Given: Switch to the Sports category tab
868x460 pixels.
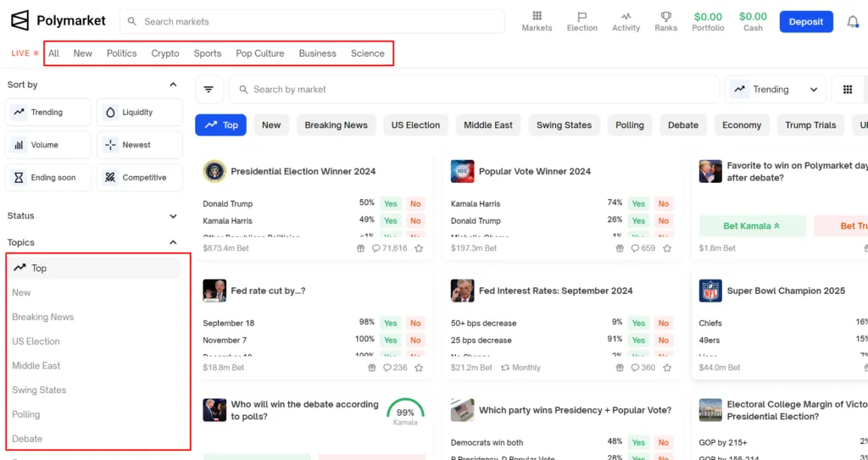Looking at the screenshot, I should 208,53.
